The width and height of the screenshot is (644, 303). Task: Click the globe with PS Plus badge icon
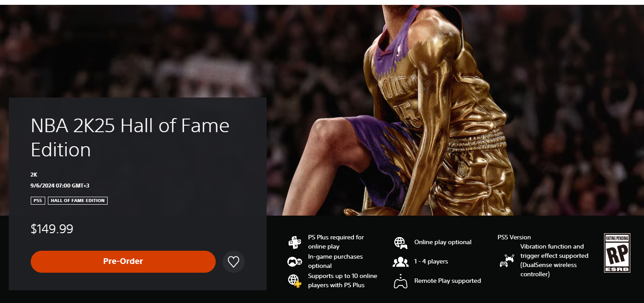(294, 281)
